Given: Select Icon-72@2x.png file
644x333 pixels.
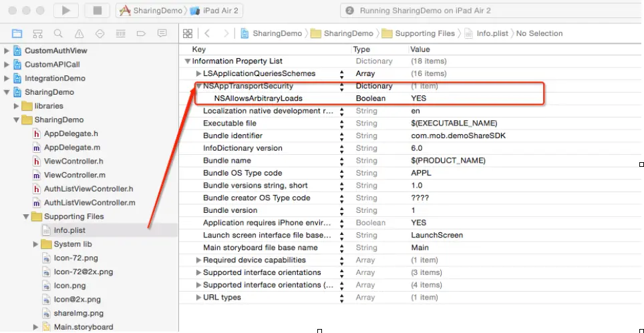Looking at the screenshot, I should [84, 272].
